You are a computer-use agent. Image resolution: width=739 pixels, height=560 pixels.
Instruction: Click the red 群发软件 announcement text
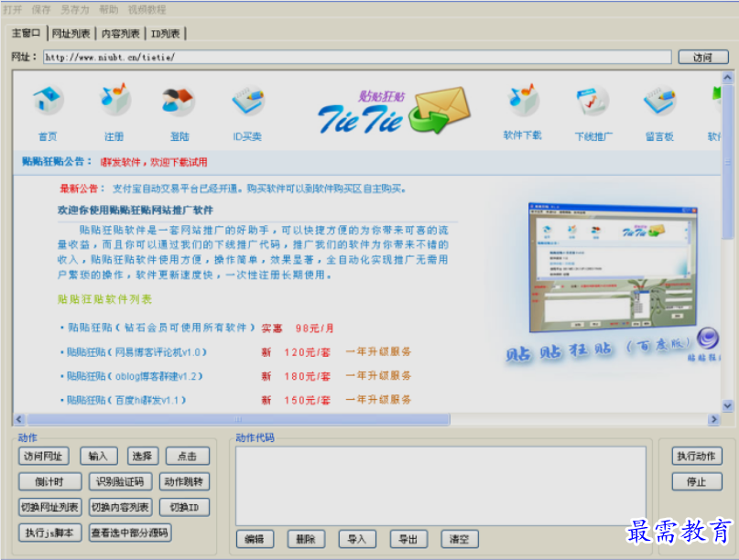click(x=154, y=162)
